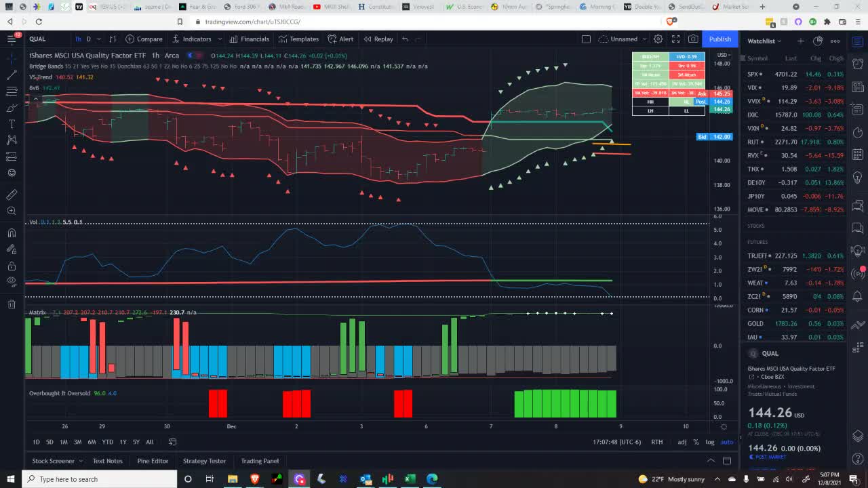Open the Watchlist name dropdown
The image size is (868, 488).
coord(764,41)
